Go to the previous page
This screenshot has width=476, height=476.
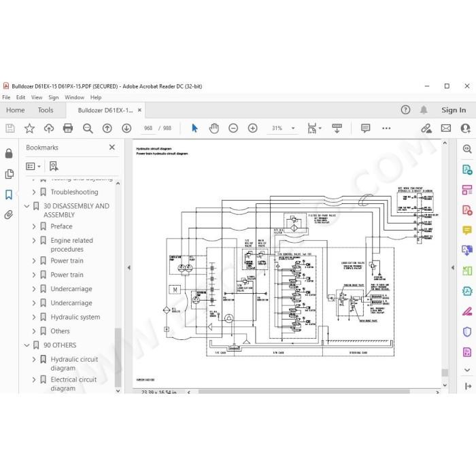[x=107, y=128]
